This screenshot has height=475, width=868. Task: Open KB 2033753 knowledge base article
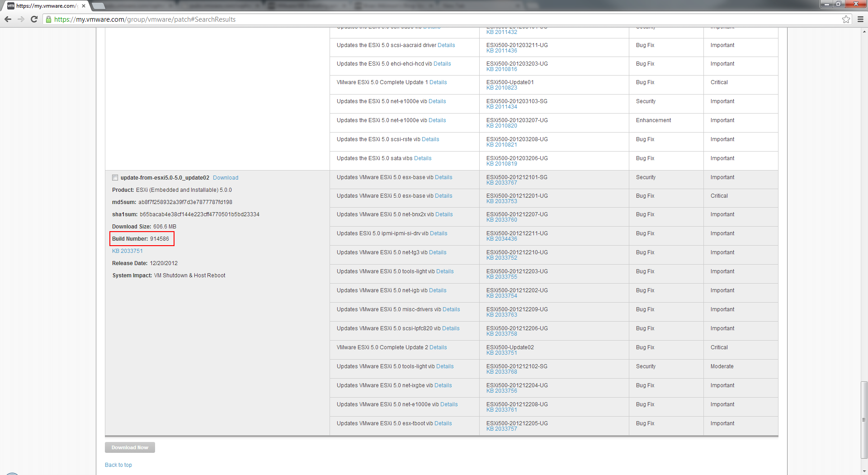[x=502, y=201]
